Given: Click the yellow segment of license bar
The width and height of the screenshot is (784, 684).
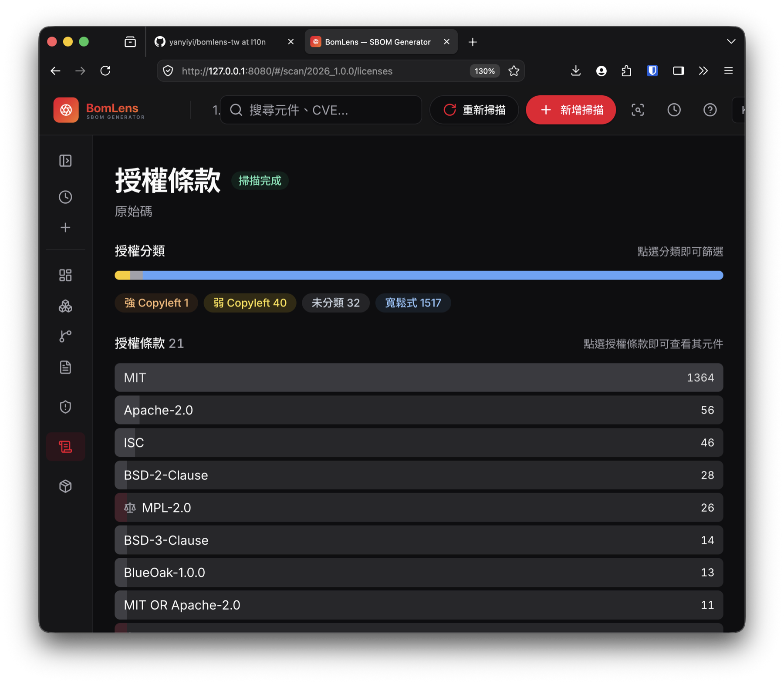Looking at the screenshot, I should point(123,275).
